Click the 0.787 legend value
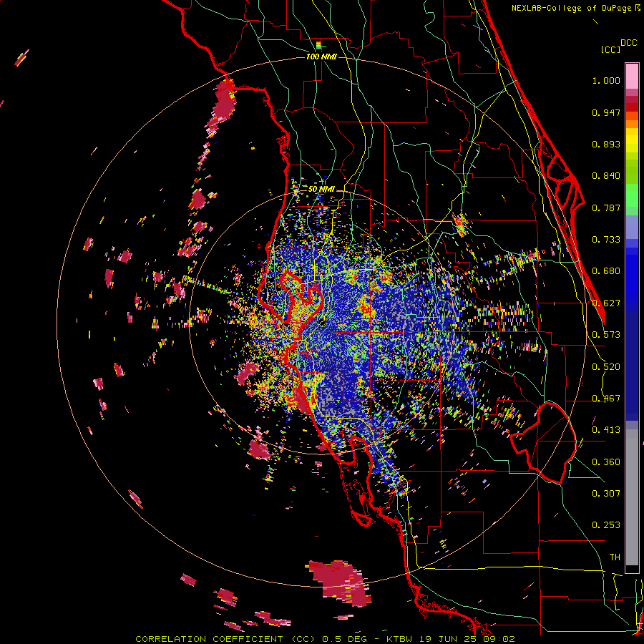The height and width of the screenshot is (644, 644). [606, 208]
